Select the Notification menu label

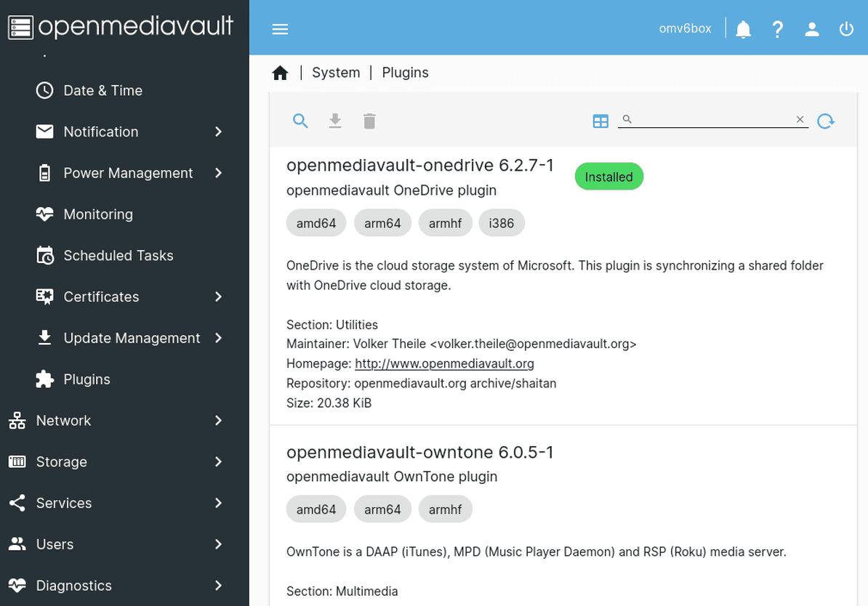point(101,132)
